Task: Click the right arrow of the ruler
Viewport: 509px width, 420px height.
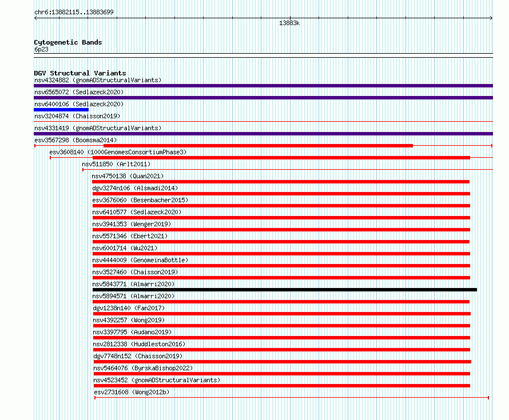Action: pyautogui.click(x=491, y=18)
